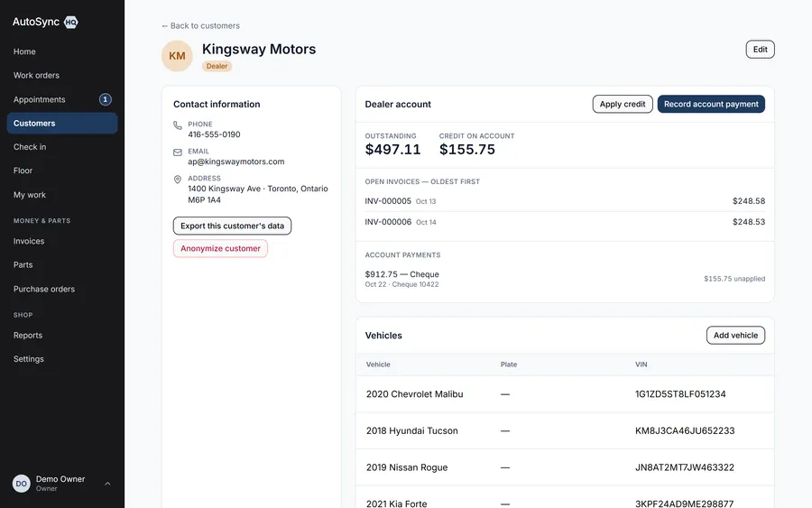812x508 pixels.
Task: Go to the Floor view
Action: 62,171
